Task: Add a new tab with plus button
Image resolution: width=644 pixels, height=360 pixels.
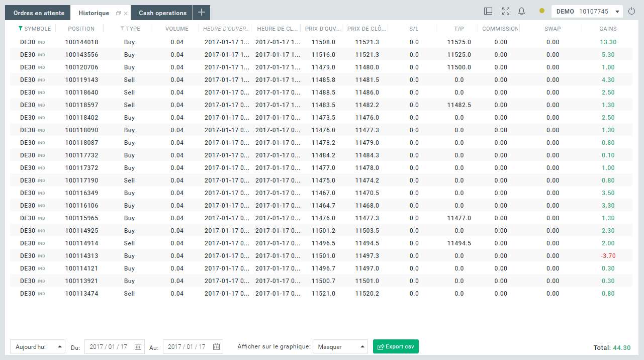Action: (x=201, y=13)
